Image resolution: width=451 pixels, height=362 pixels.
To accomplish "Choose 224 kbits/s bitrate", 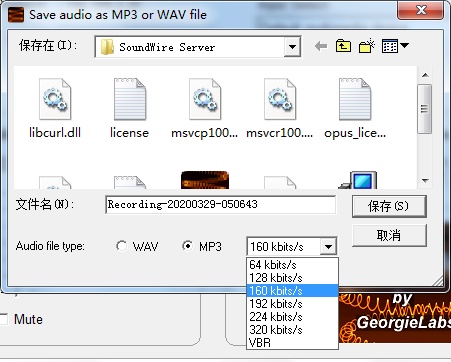I will pos(292,317).
